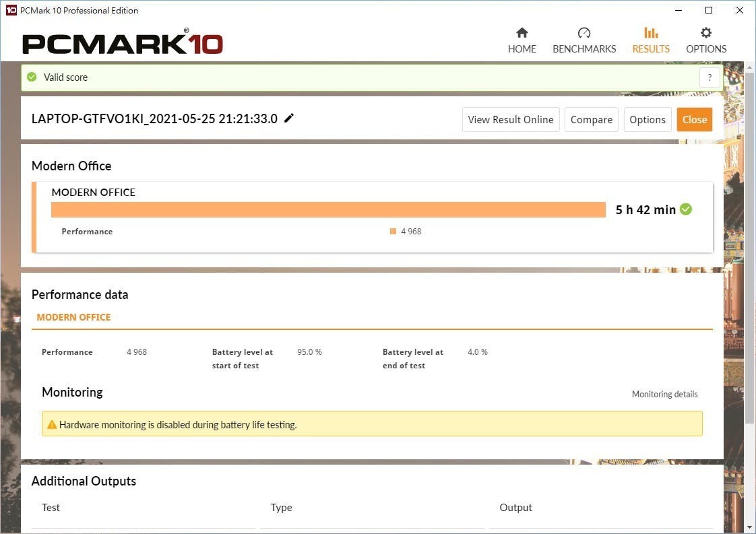Open the valid score help question mark
Screen dimensions: 756x534
(710, 77)
